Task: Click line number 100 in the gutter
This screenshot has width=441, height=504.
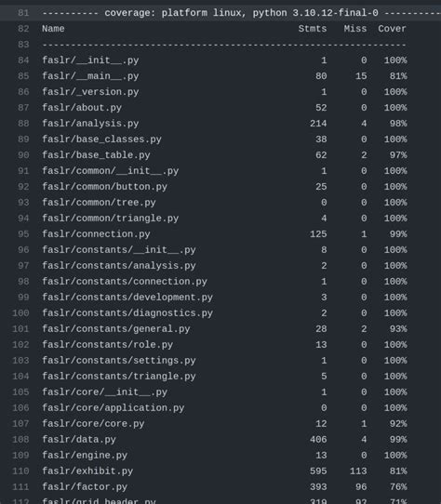Action: click(20, 313)
